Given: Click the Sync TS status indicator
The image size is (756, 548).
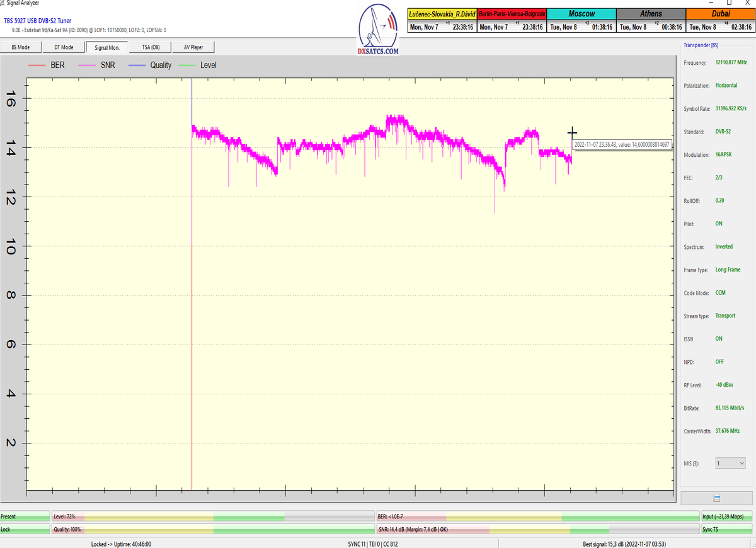Looking at the screenshot, I should tap(727, 530).
